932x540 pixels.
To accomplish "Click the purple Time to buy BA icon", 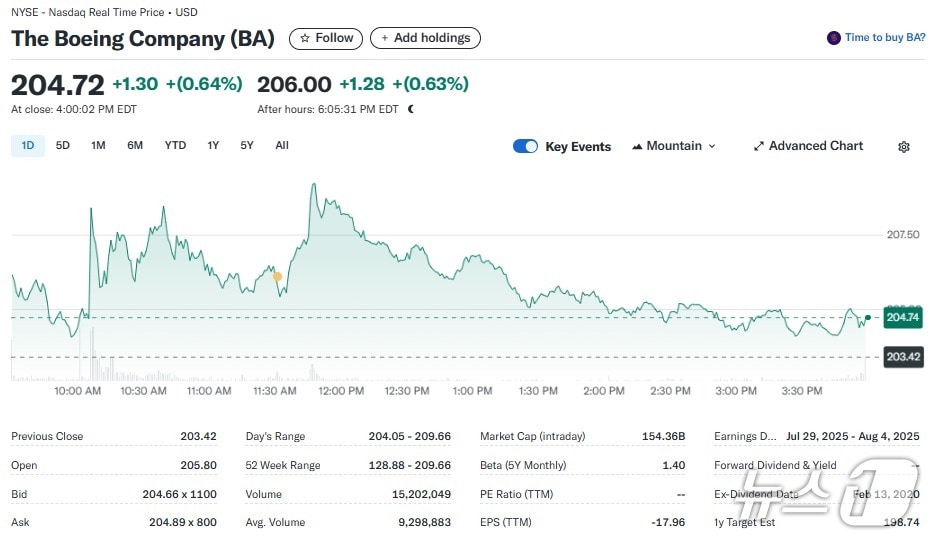I will point(833,38).
